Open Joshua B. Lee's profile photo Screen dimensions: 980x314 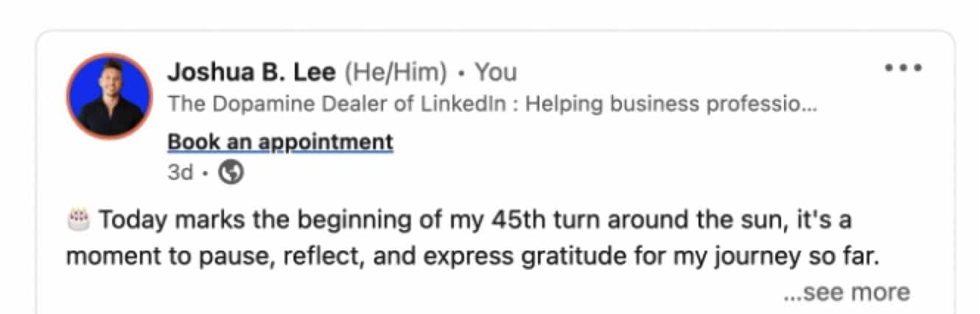coord(110,96)
